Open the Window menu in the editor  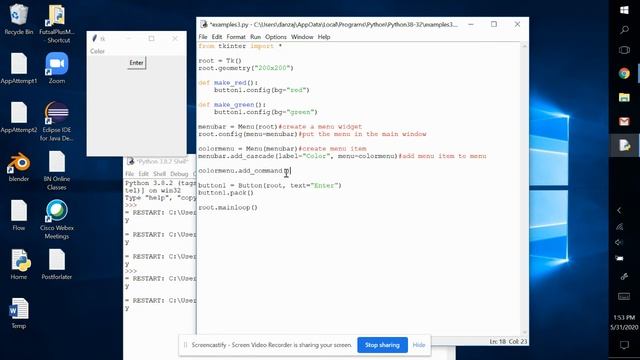coord(302,37)
